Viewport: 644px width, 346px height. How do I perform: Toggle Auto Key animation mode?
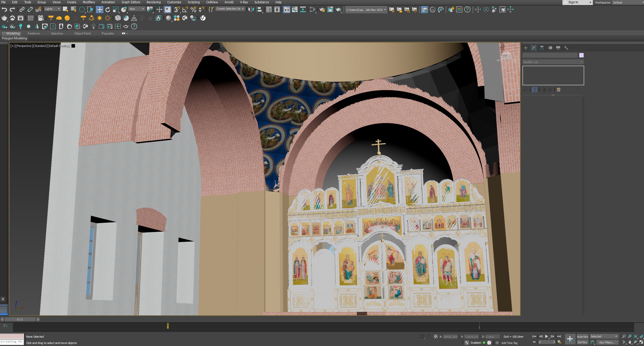[x=582, y=337]
